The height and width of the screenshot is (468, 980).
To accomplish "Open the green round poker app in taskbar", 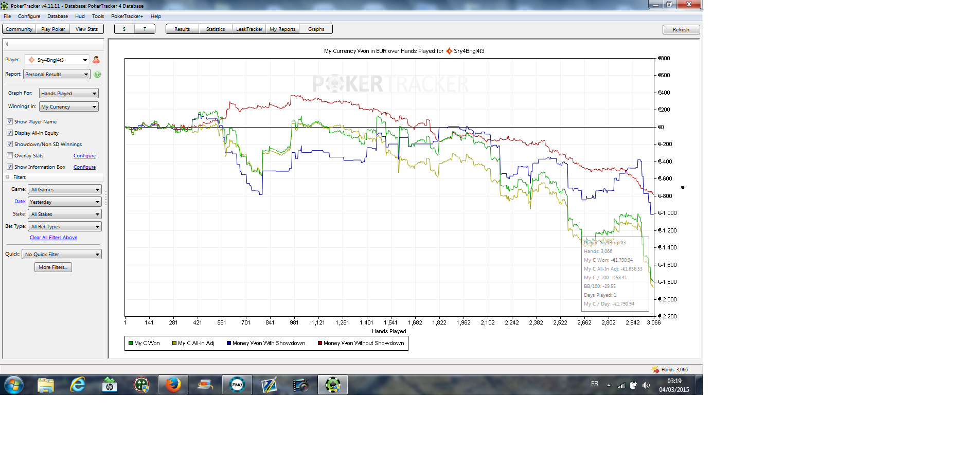I will click(141, 385).
